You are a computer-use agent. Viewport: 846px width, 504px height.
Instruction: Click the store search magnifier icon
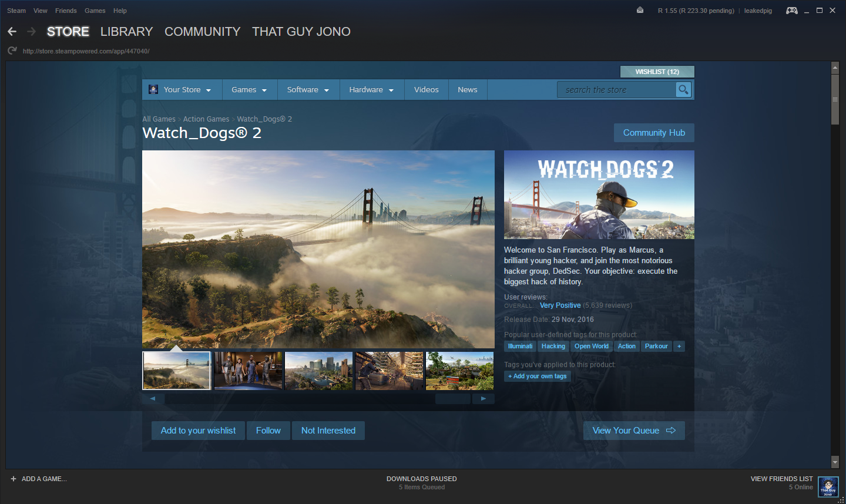683,90
